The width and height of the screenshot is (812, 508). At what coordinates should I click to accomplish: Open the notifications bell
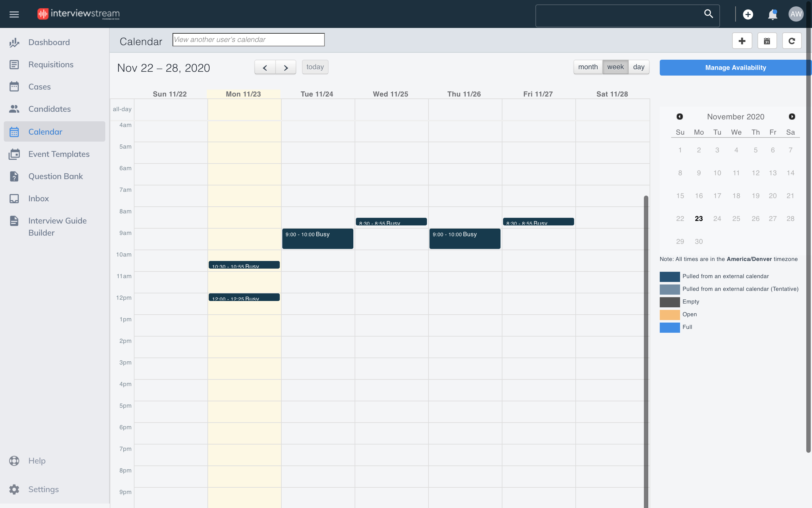pos(772,15)
